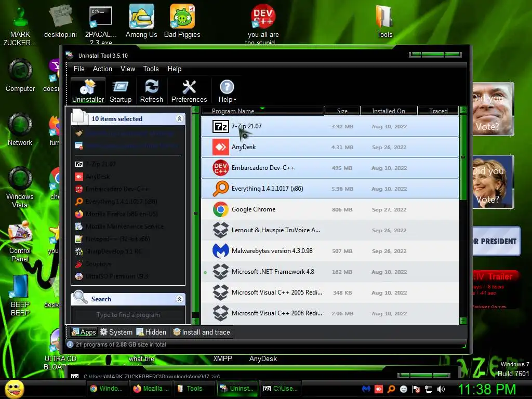532x399 pixels.
Task: Collapse the Search panel chevron
Action: (x=179, y=299)
